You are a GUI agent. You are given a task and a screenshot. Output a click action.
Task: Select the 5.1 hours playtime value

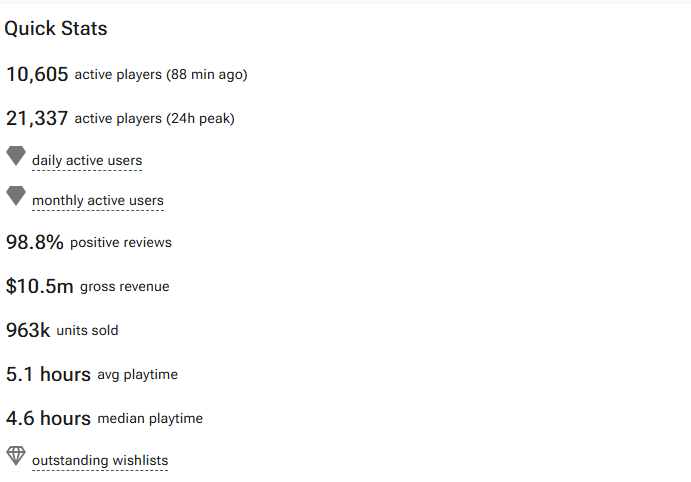(x=48, y=374)
